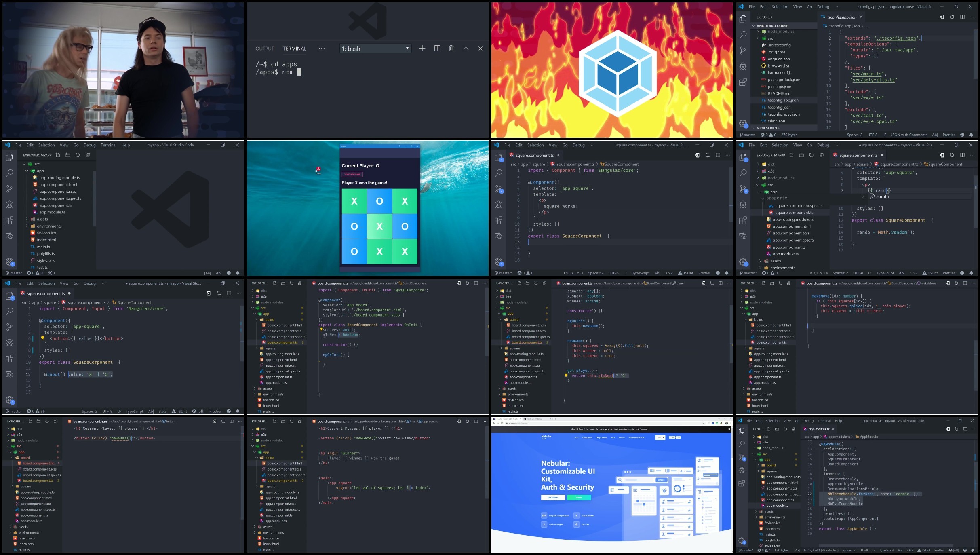Screen dimensions: 980x555
Task: Open Search view in the tsconfig.app.json window
Action: (x=743, y=35)
